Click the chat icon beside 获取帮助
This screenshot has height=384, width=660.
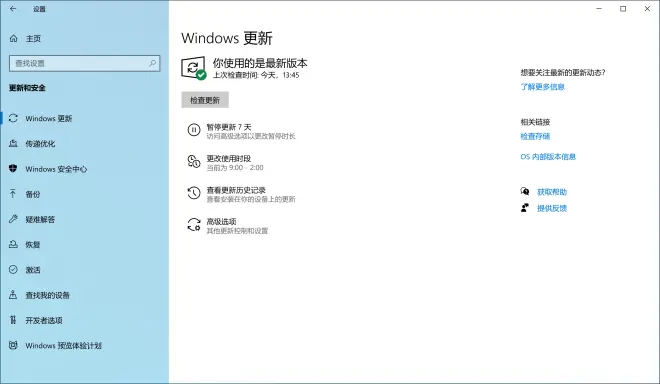525,192
